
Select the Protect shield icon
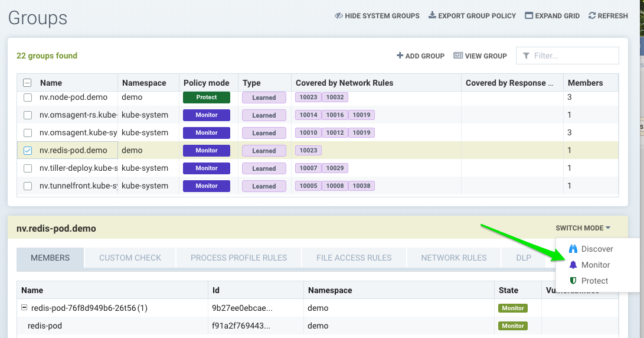(573, 281)
